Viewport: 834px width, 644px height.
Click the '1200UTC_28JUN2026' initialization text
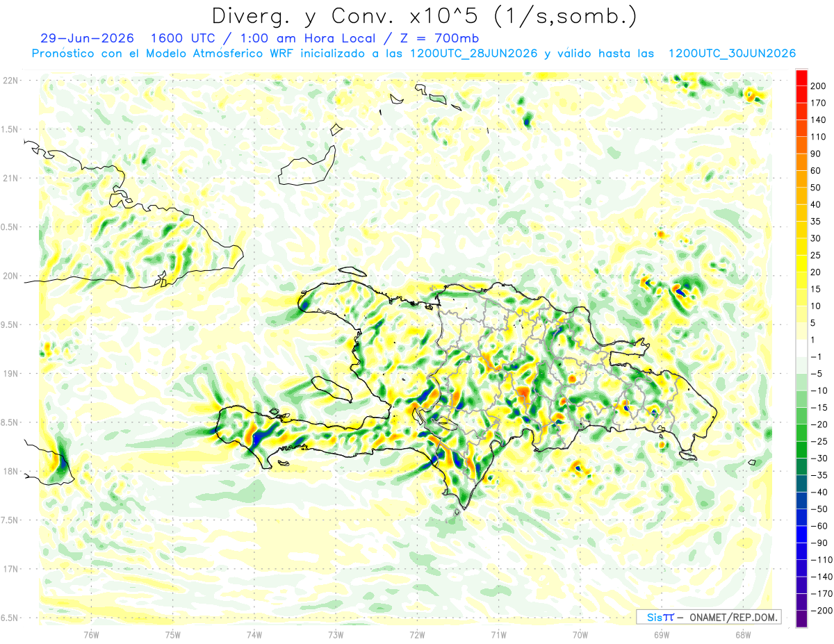(x=474, y=53)
